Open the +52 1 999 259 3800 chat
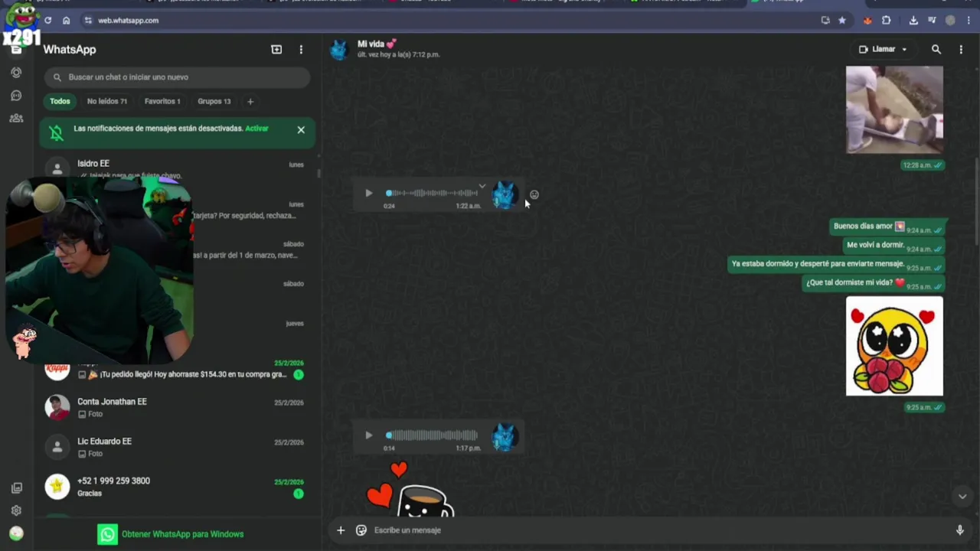The width and height of the screenshot is (980, 551). (176, 487)
